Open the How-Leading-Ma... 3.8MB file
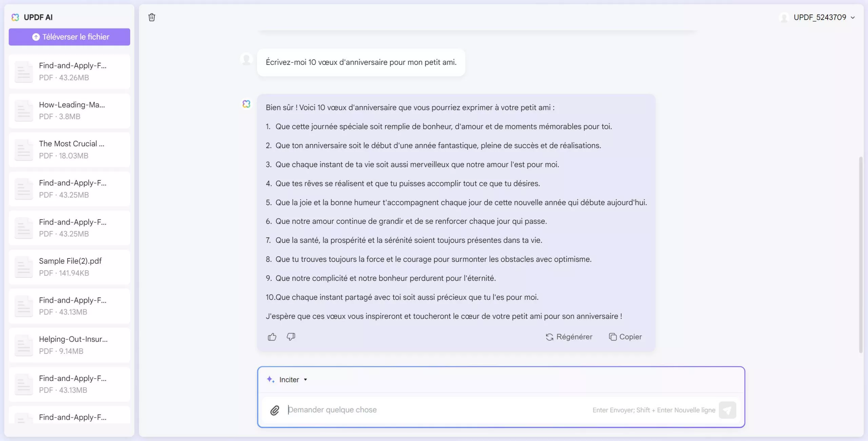The image size is (868, 441). [x=70, y=111]
